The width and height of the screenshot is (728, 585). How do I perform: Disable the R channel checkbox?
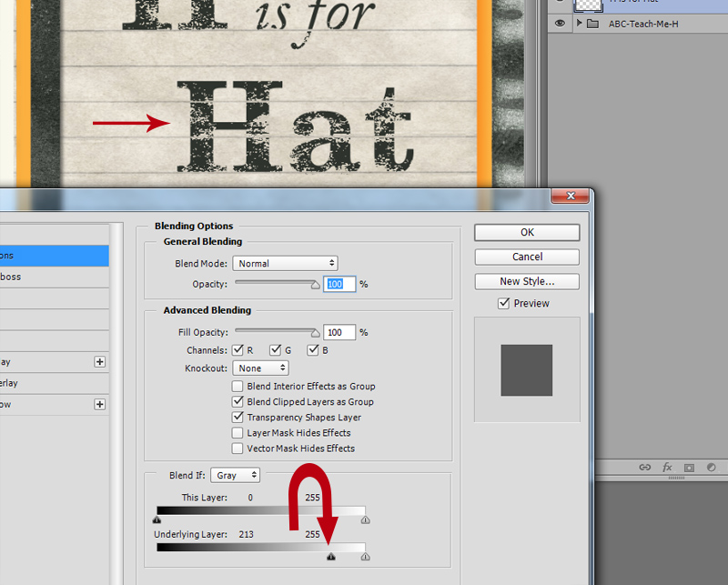coord(238,350)
